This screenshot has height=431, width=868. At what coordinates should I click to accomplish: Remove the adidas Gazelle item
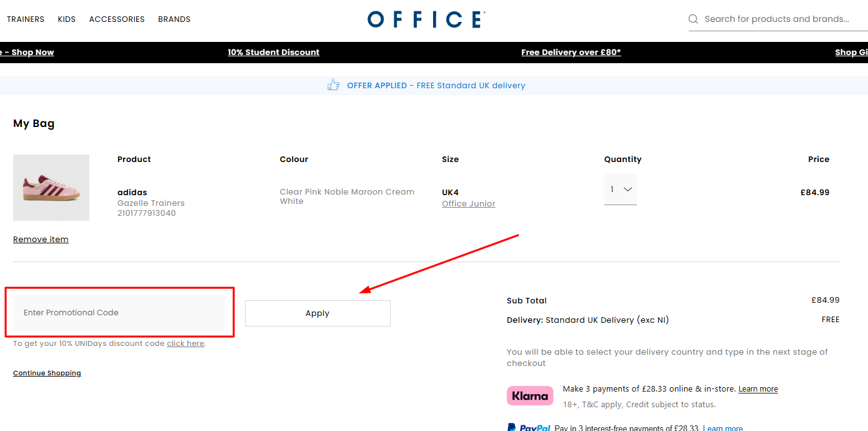[41, 239]
